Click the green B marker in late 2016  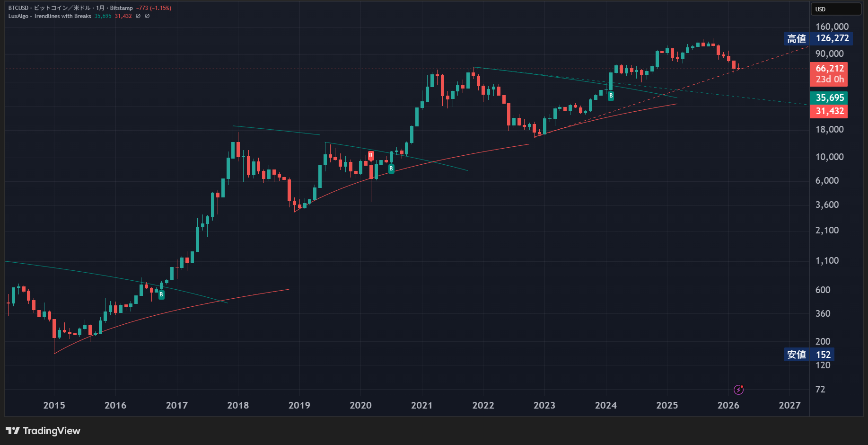click(161, 294)
